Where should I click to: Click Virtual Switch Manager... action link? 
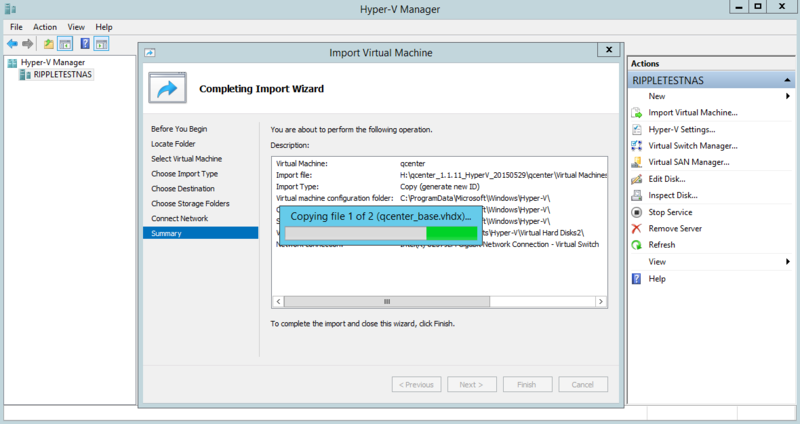coord(693,146)
